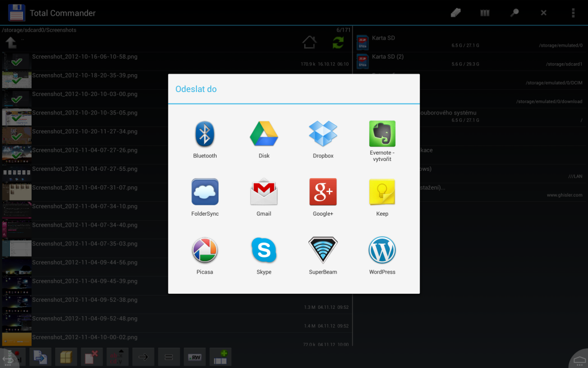This screenshot has width=588, height=368.
Task: Open the three-dot overflow menu
Action: (x=573, y=13)
